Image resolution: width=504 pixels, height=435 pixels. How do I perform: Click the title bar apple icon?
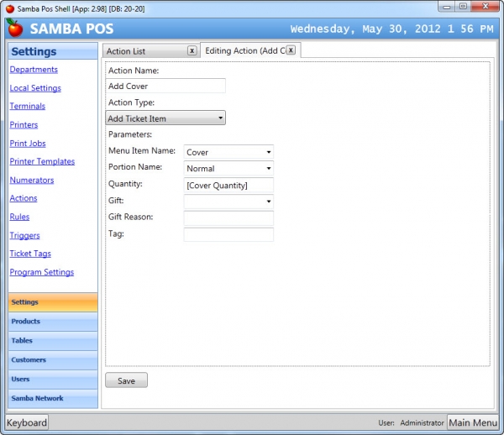10,8
